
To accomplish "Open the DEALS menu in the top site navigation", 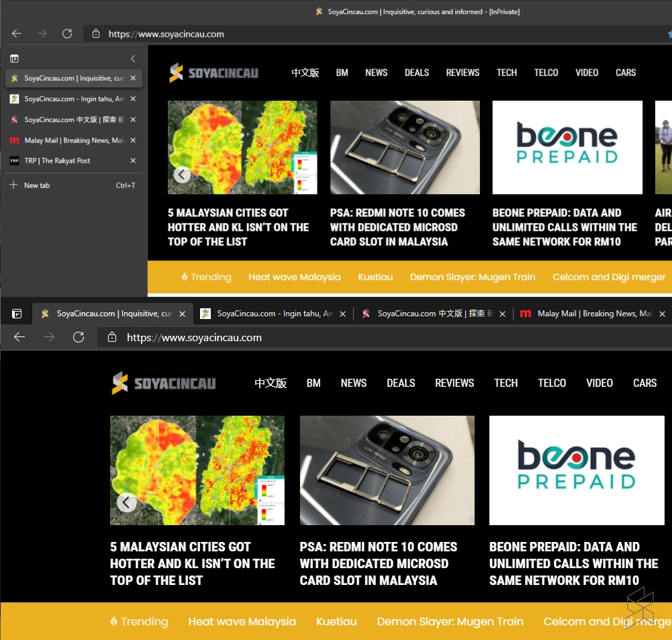I will tap(416, 73).
